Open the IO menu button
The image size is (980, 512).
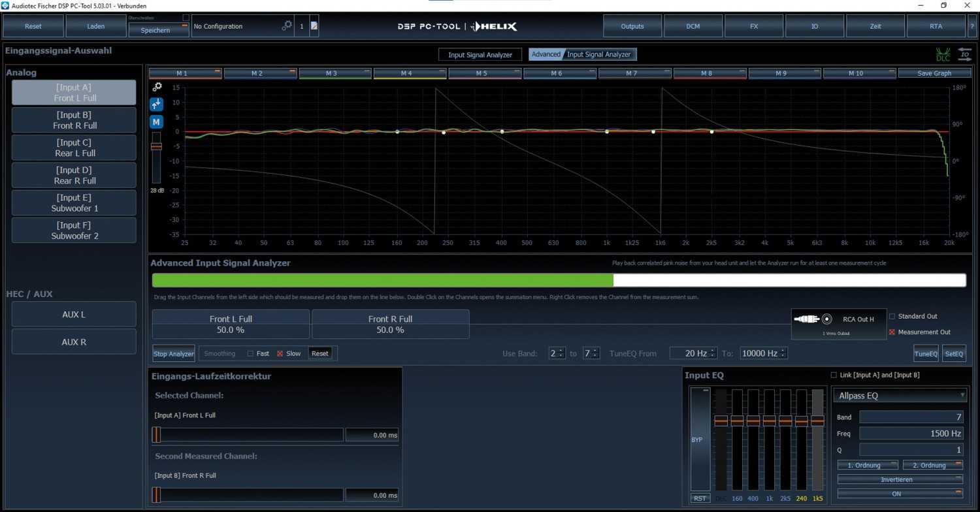click(814, 26)
